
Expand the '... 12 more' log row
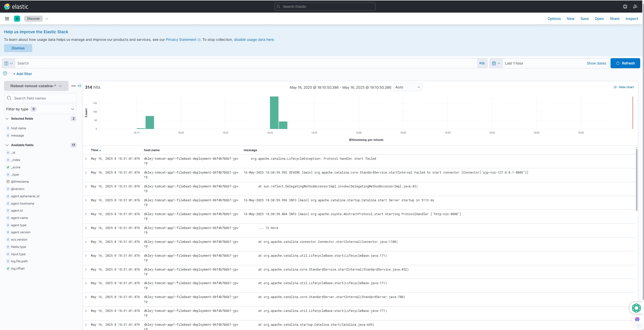click(86, 228)
